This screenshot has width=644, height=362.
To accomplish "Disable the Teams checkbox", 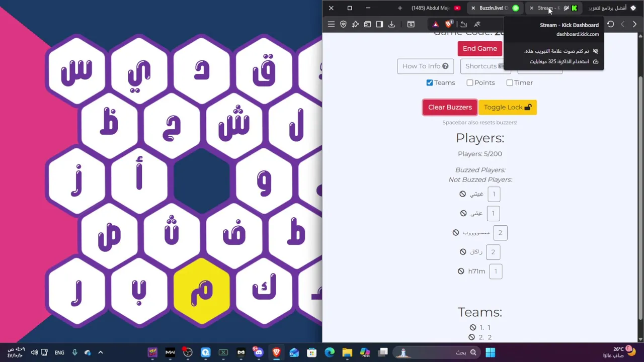I will 430,82.
